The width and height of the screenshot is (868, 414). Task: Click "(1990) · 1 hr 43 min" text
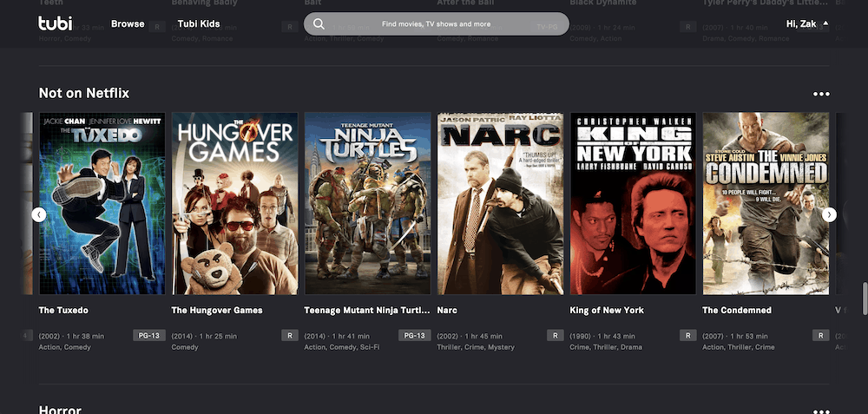[x=603, y=336]
